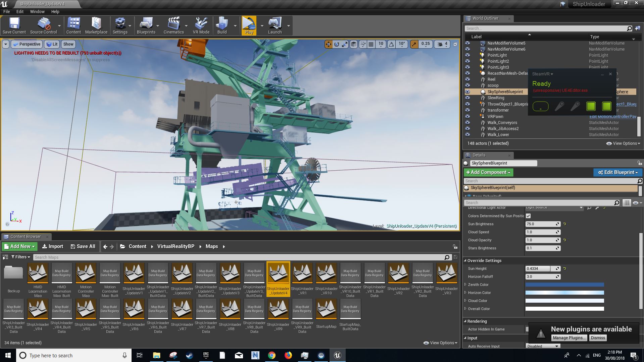Activate VR Mode toolbar icon
Viewport: 644px width, 362px height.
(x=201, y=26)
